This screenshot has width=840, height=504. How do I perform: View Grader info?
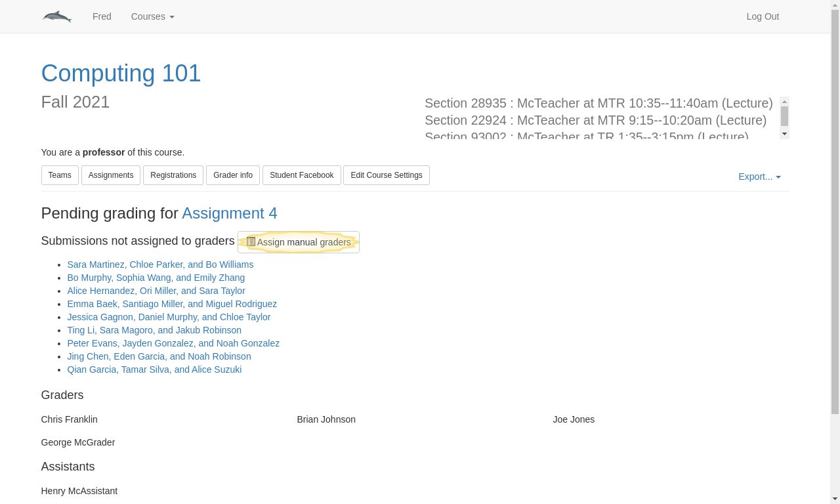click(233, 175)
